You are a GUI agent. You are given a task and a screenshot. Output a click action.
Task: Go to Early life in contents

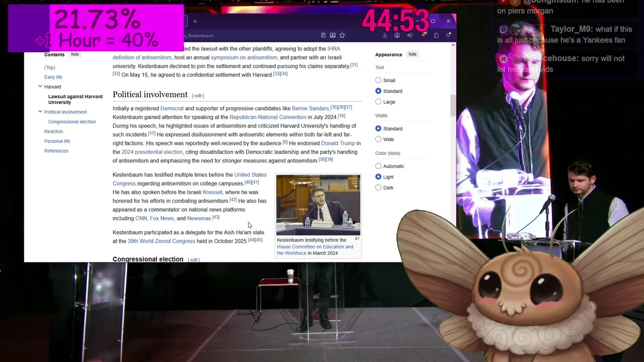click(53, 77)
